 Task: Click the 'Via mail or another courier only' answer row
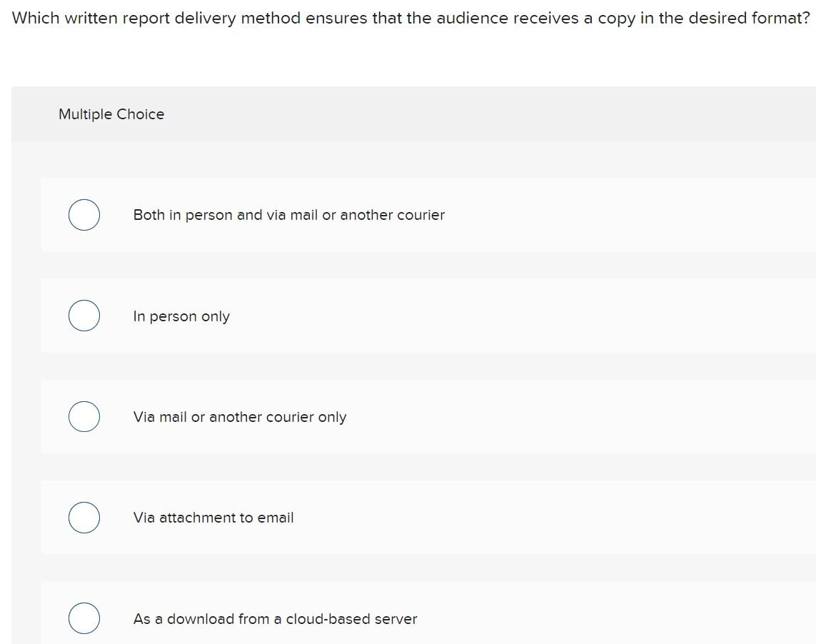tap(239, 416)
